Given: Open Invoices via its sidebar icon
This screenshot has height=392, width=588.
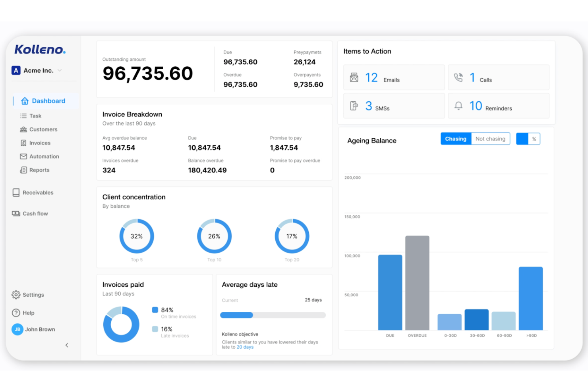Looking at the screenshot, I should point(23,143).
